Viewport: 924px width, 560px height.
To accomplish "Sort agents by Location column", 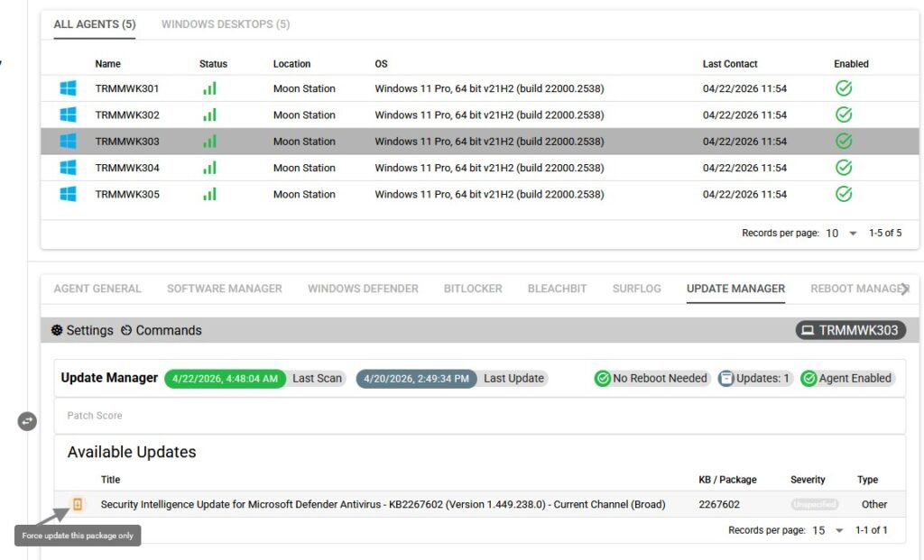I will tap(291, 64).
